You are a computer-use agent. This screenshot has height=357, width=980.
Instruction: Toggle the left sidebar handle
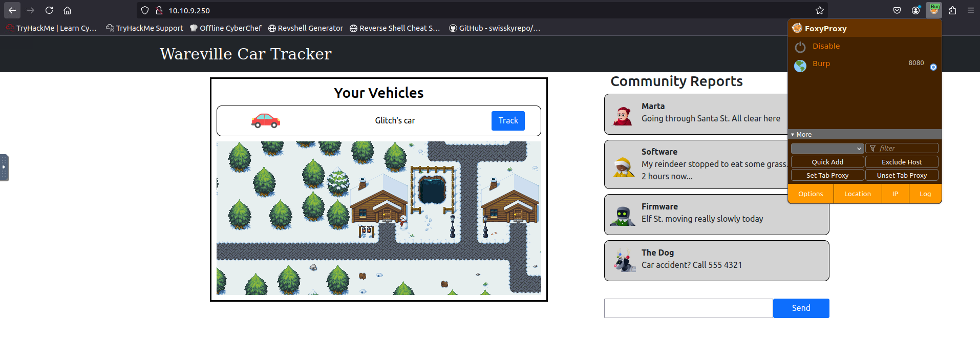coord(4,167)
